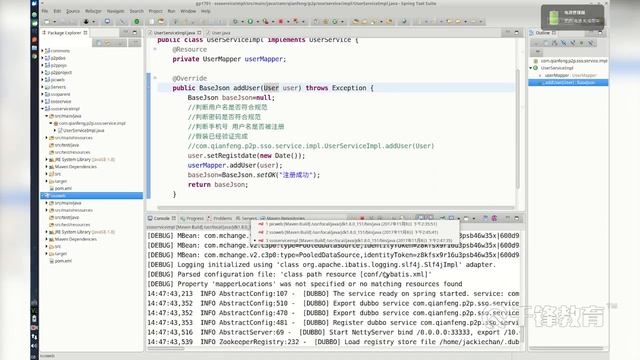
Task: Maximize the Console view
Action: coord(516,218)
